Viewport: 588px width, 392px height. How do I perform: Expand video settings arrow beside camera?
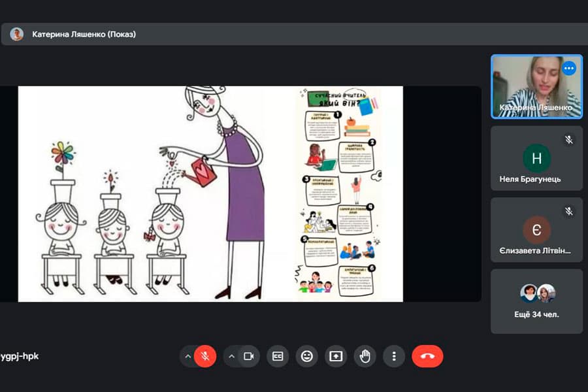[x=231, y=356]
